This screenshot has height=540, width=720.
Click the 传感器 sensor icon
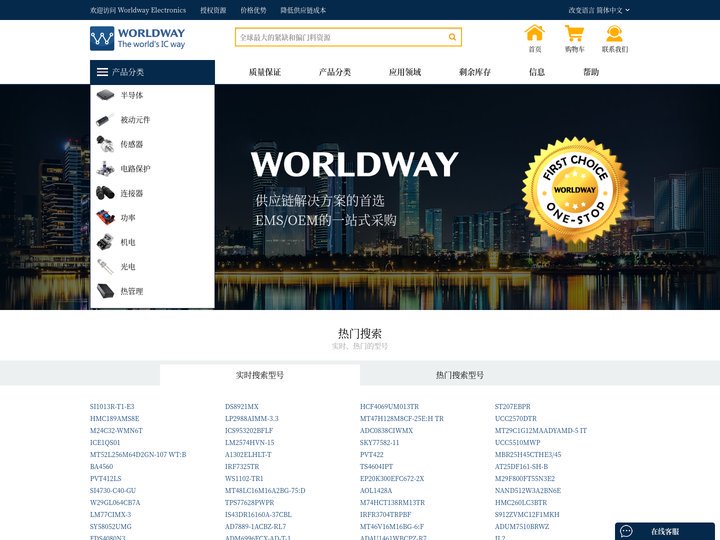pos(105,144)
